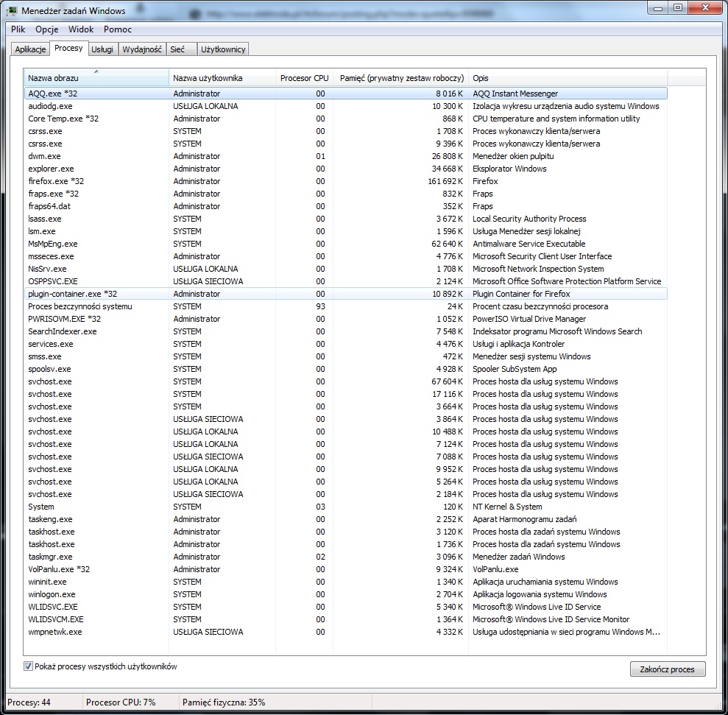Select the spoolsv.exe process

[345, 369]
